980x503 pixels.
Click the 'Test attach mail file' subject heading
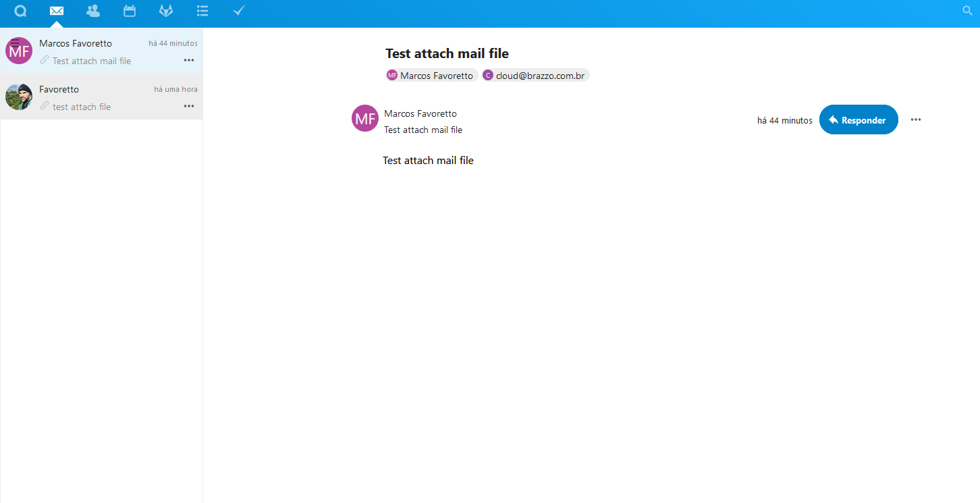[x=447, y=53]
